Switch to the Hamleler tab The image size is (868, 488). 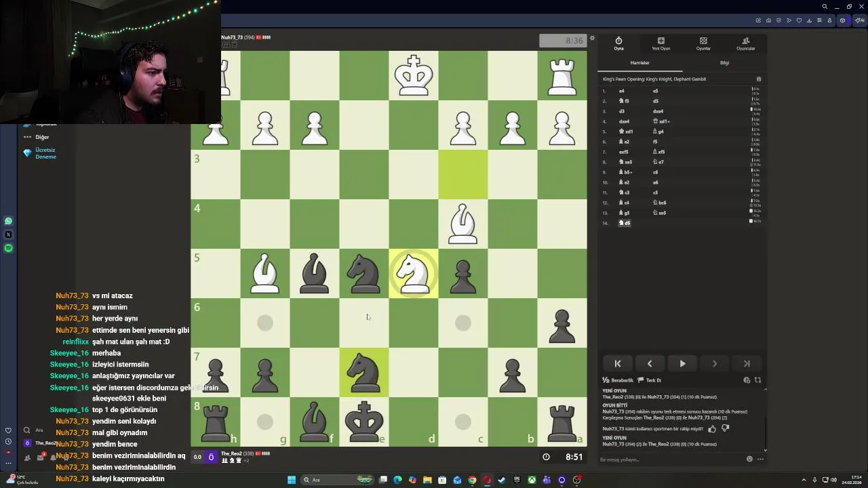pos(639,63)
